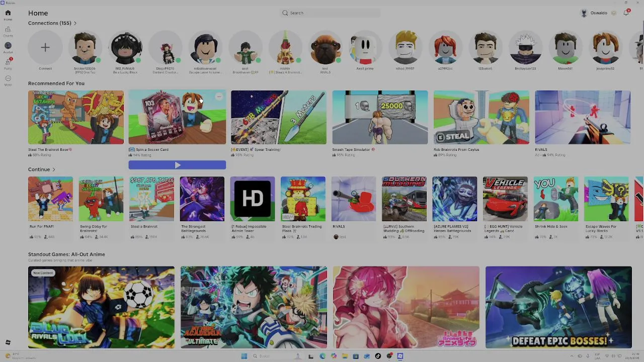
Task: Open the Anime Life banner
Action: pos(406,307)
